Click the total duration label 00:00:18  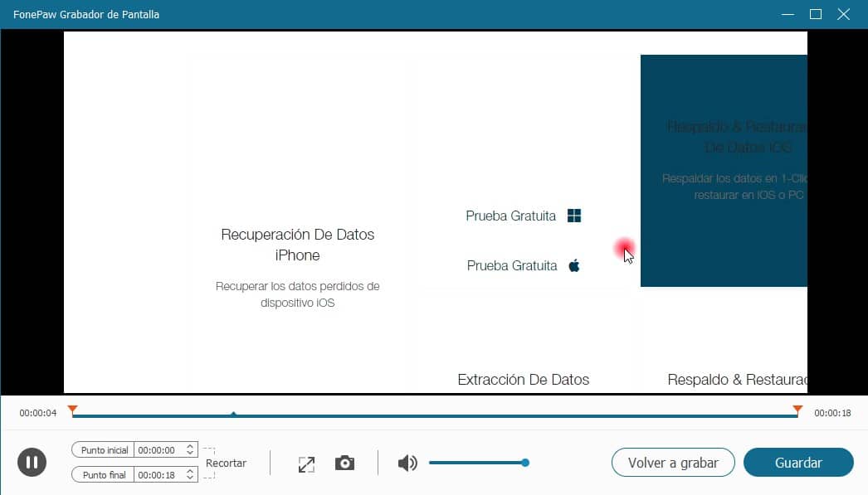tap(832, 413)
